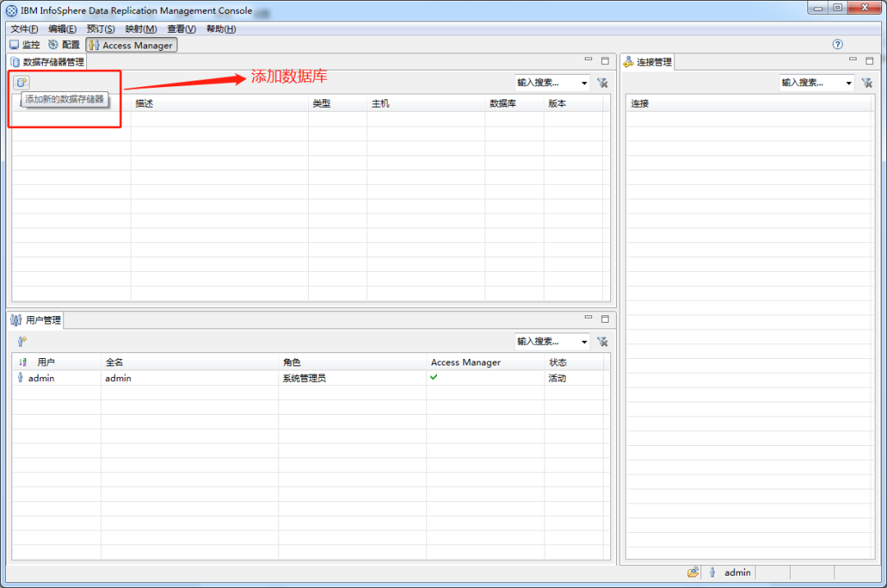Sort by 全名 column header
This screenshot has height=588, width=887.
[x=190, y=362]
